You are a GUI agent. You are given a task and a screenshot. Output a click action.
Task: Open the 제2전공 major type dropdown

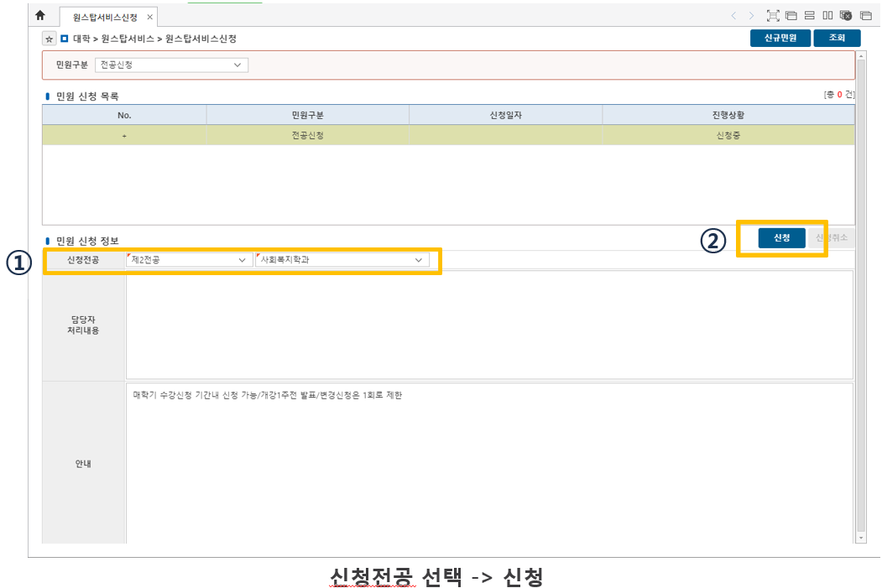point(189,260)
